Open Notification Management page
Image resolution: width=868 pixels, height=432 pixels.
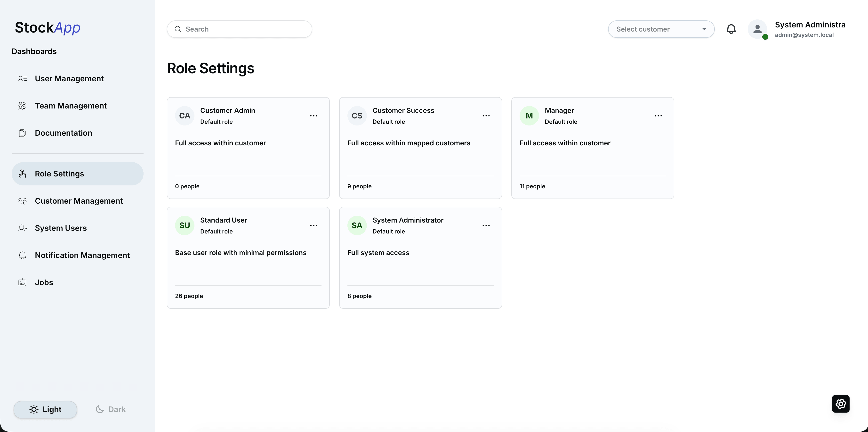point(78,255)
